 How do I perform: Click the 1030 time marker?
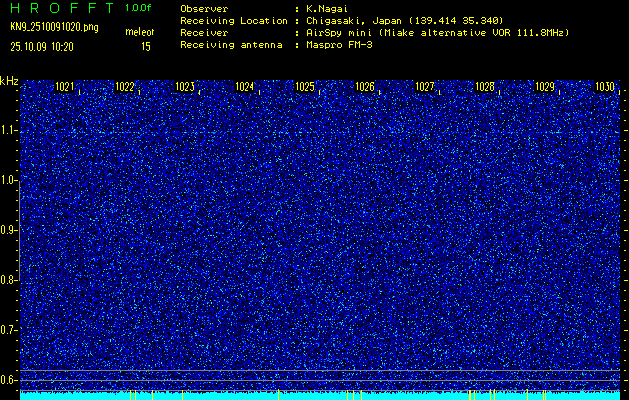point(604,87)
